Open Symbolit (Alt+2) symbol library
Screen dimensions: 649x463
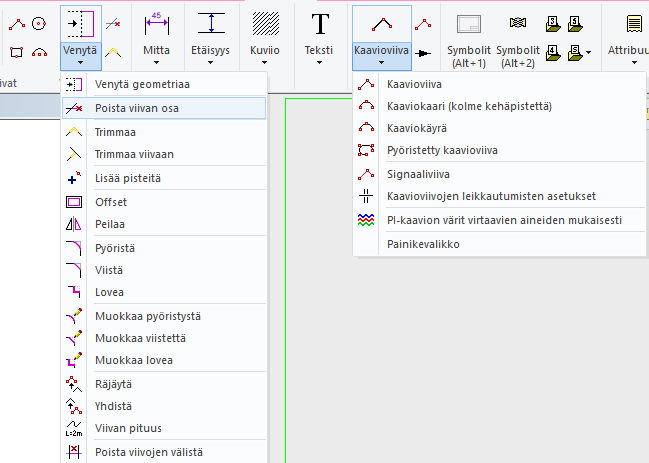click(517, 24)
